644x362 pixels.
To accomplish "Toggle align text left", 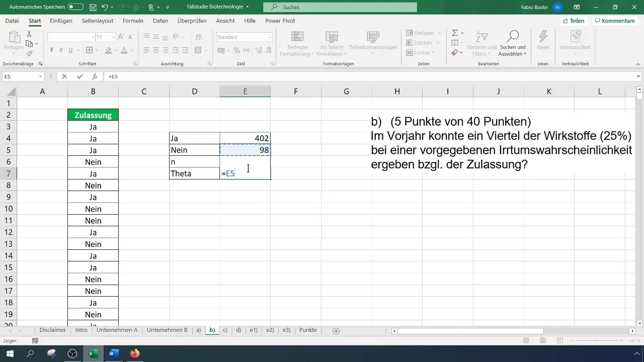I will [x=146, y=50].
